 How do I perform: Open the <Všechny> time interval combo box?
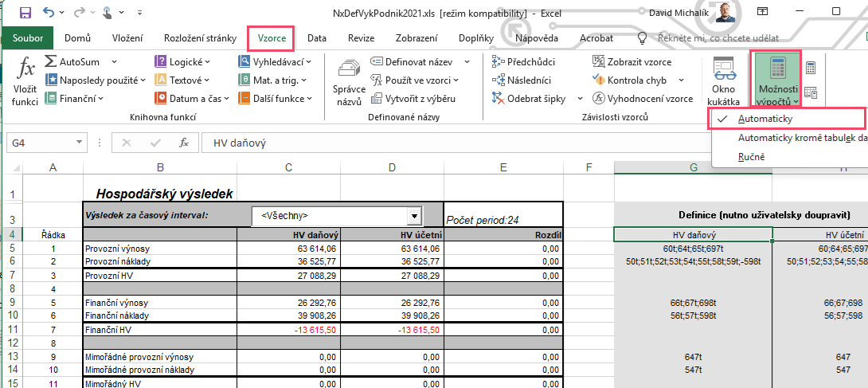[x=413, y=216]
